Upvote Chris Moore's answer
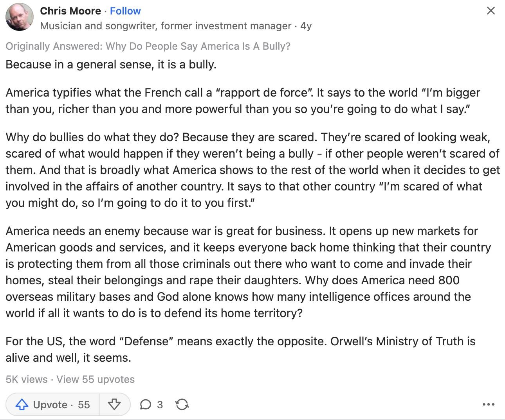Viewport: 505px width, 420px height. 53,404
